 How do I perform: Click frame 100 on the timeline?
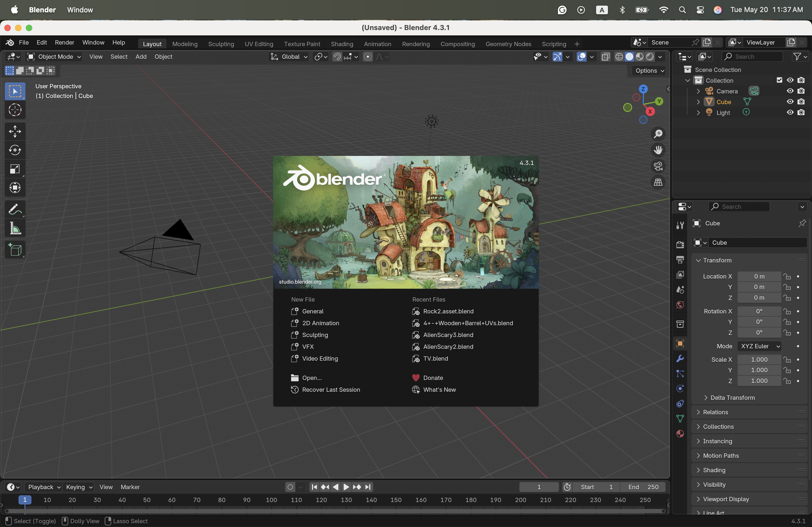(271, 500)
